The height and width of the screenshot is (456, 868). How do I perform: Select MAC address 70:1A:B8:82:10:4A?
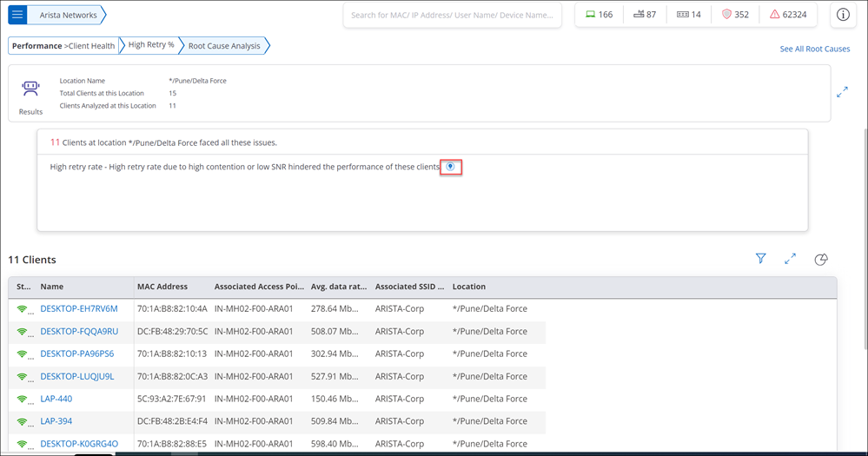pos(172,309)
